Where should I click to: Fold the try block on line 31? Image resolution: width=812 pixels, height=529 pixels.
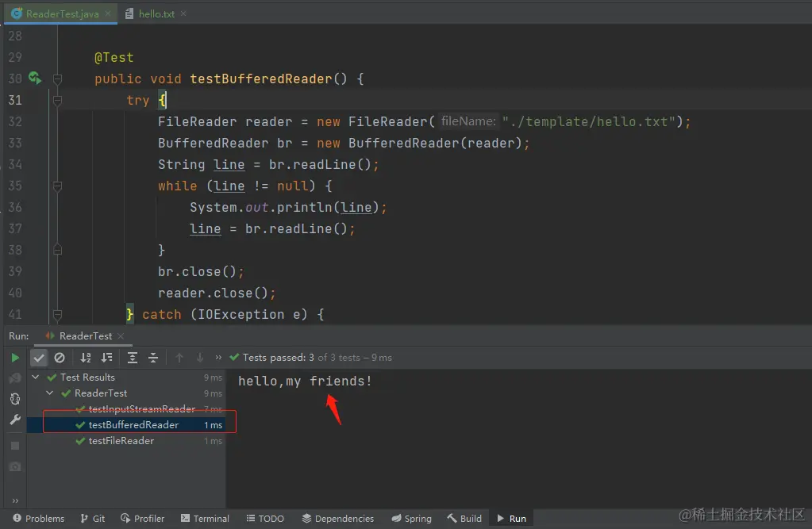57,101
